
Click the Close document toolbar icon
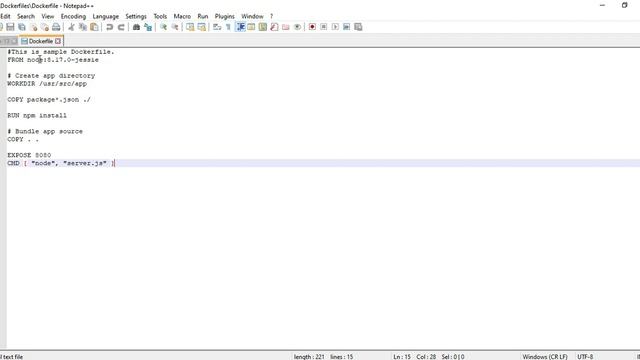click(x=33, y=27)
